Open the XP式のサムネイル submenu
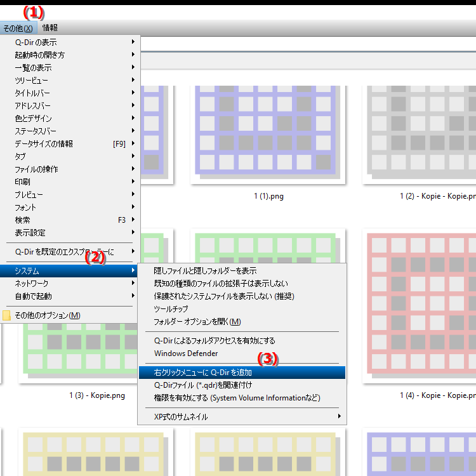 click(242, 417)
